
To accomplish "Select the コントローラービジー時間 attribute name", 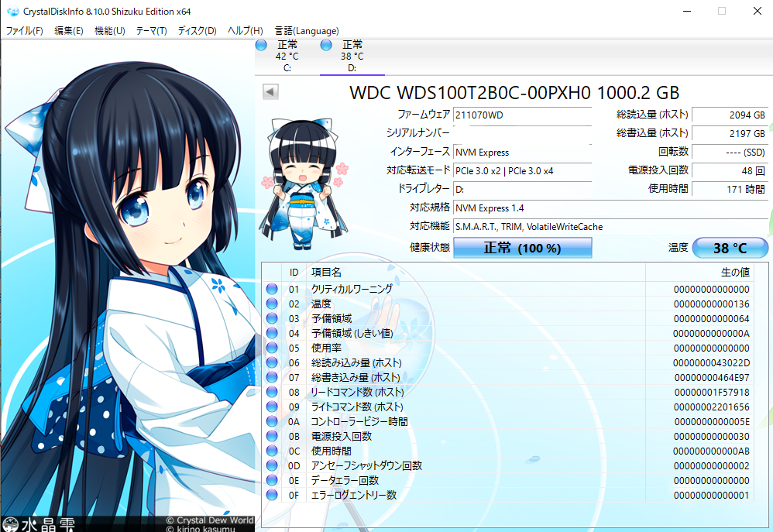I will tap(359, 421).
